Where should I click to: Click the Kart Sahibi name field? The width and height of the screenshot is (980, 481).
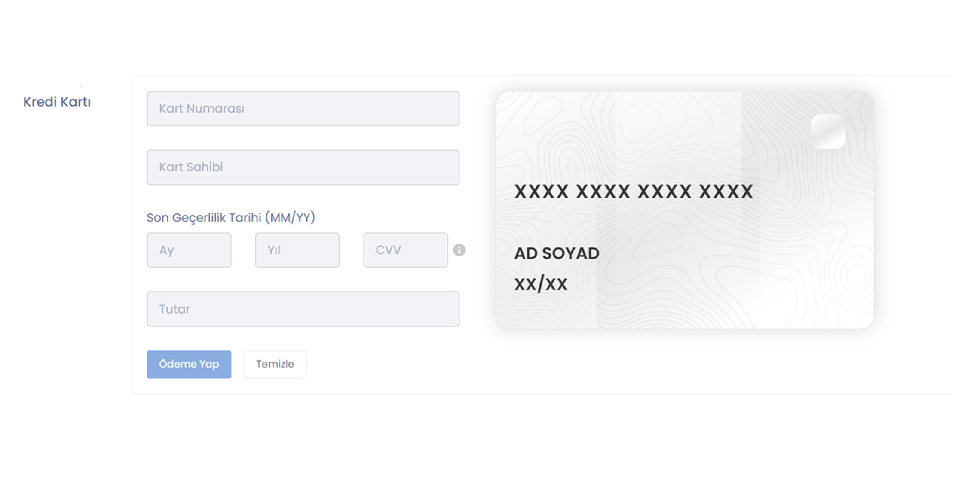pos(303,167)
